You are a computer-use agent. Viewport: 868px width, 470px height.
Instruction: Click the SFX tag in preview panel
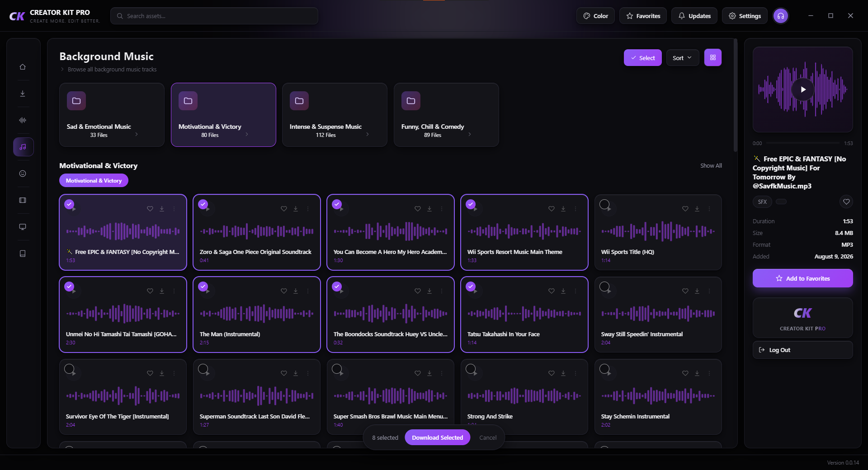(x=762, y=202)
